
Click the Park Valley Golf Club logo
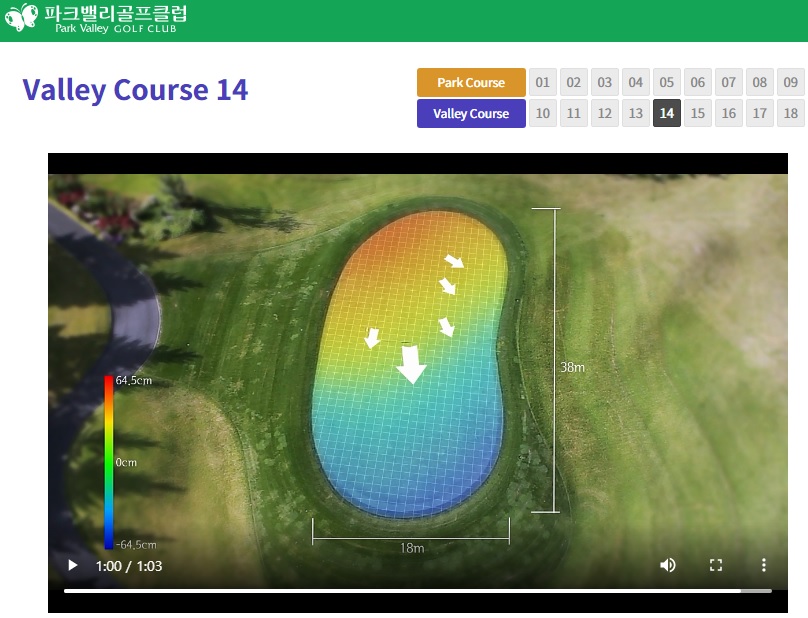pyautogui.click(x=96, y=19)
